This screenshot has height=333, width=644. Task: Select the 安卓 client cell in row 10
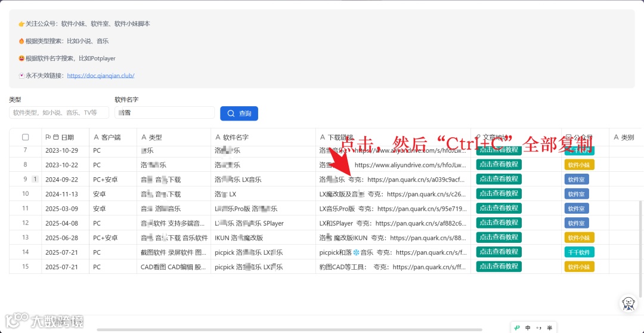pos(113,193)
